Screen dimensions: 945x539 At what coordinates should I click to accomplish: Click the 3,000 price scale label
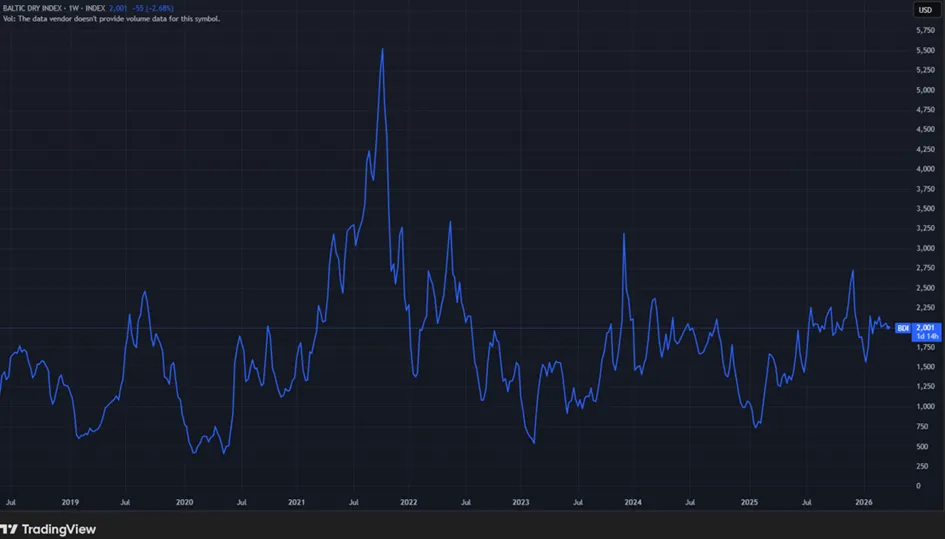pos(925,248)
